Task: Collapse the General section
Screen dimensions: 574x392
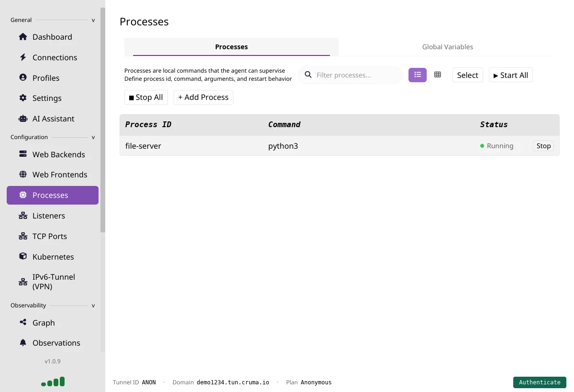Action: (x=93, y=20)
